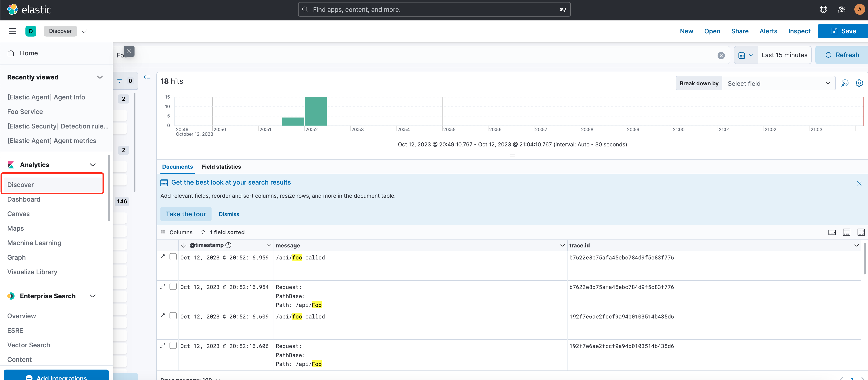868x380 pixels.
Task: Expand document at 20:52:16.959
Action: coord(162,257)
